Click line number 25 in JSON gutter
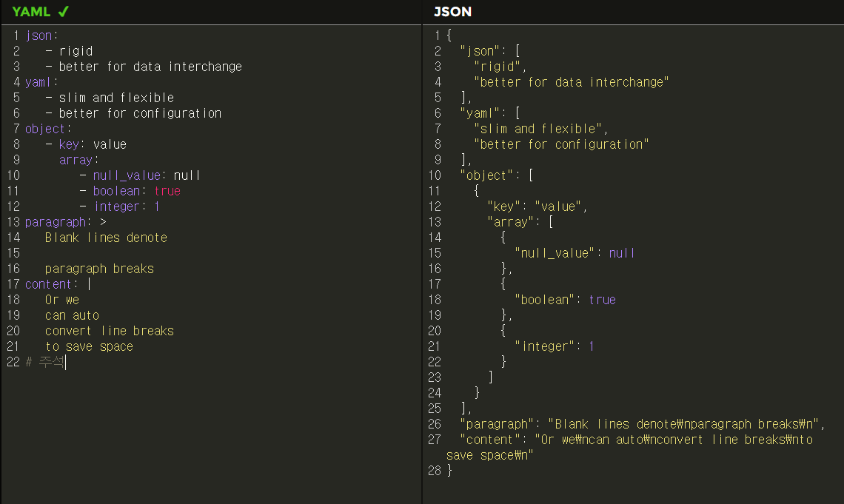 click(x=435, y=409)
